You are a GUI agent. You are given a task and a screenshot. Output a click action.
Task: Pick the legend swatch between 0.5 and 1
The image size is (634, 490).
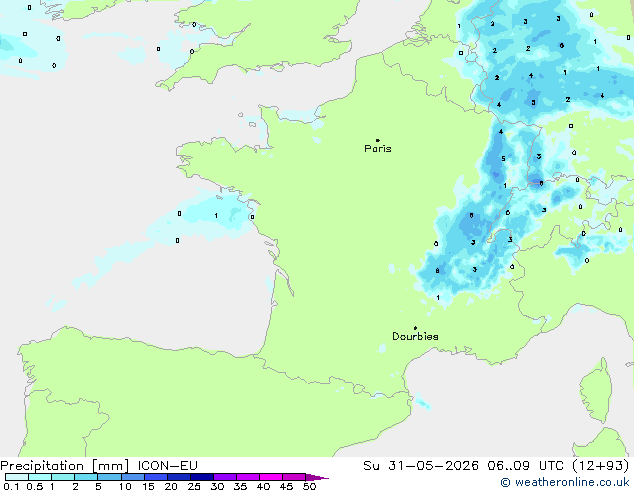click(x=40, y=477)
